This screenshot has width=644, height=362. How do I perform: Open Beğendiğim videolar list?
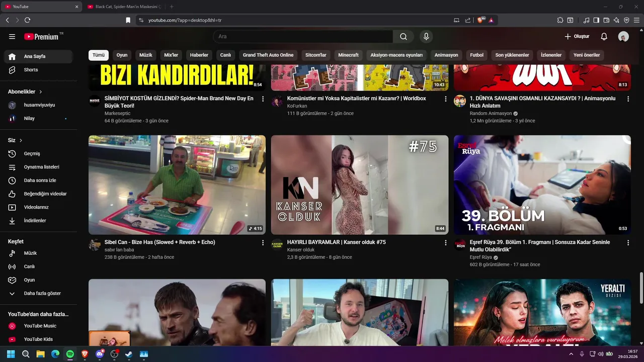coord(38,194)
